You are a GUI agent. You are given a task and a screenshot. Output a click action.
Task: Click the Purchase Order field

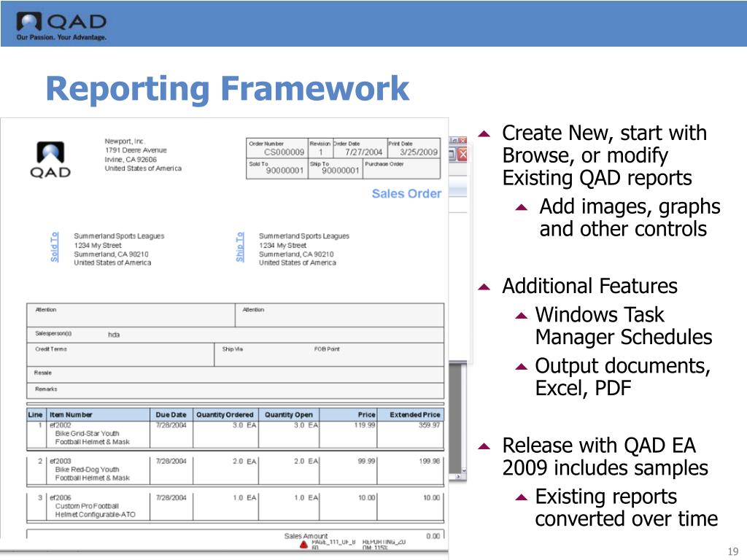[402, 168]
